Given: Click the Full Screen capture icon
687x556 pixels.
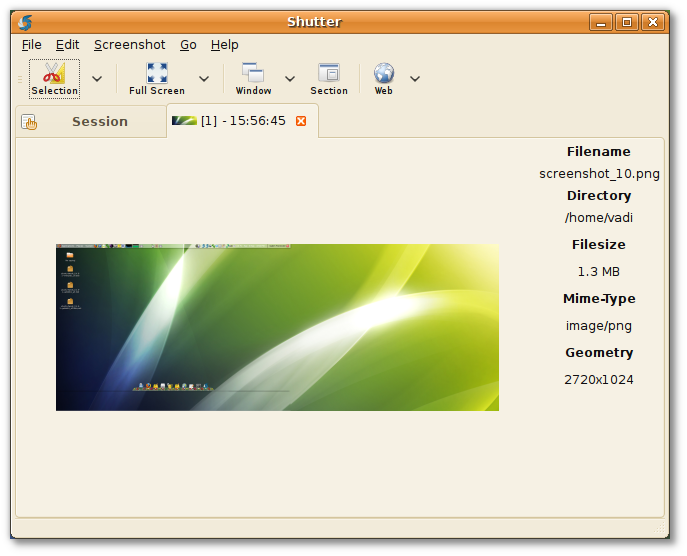Looking at the screenshot, I should (157, 78).
